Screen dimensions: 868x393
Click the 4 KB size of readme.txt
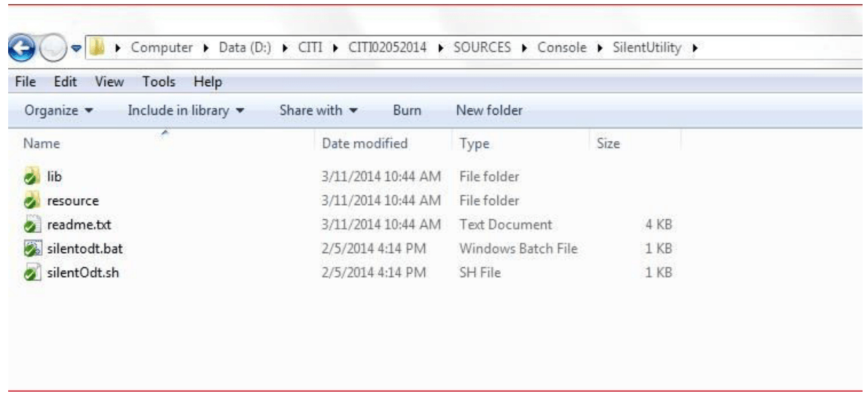pyautogui.click(x=658, y=225)
